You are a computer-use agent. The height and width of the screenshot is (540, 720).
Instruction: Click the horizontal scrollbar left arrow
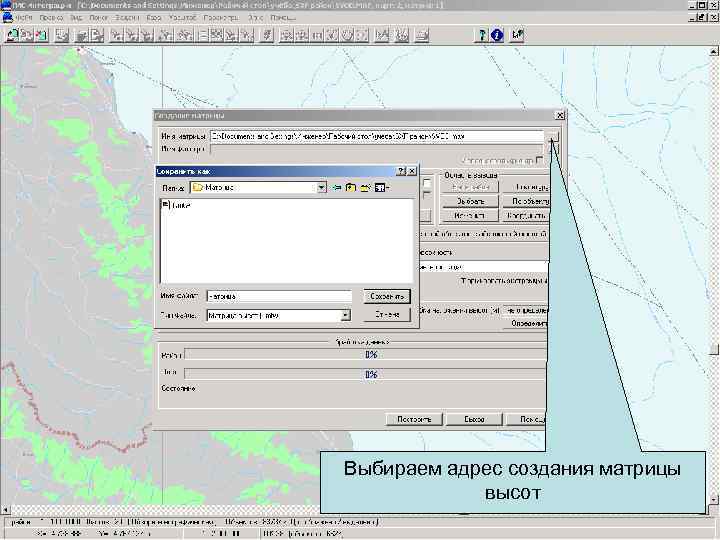[x=5, y=510]
